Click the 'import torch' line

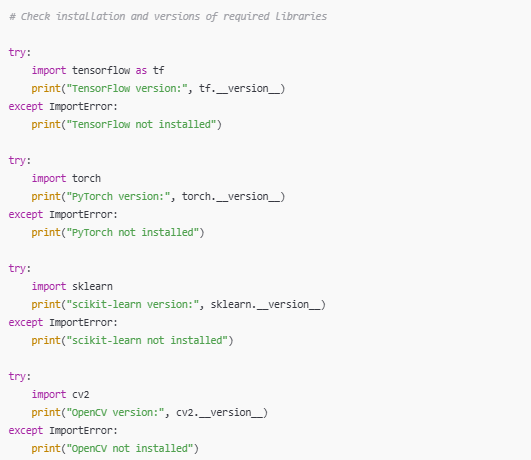pyautogui.click(x=66, y=179)
